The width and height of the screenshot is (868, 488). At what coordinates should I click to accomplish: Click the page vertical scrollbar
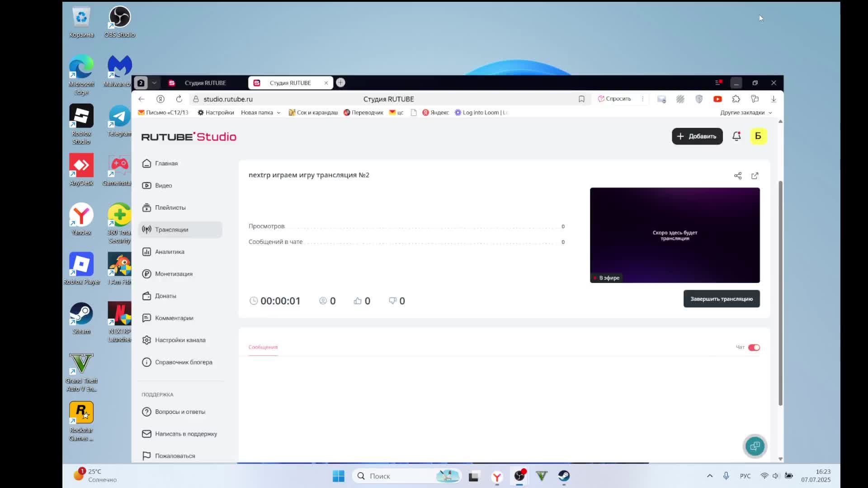click(x=780, y=293)
